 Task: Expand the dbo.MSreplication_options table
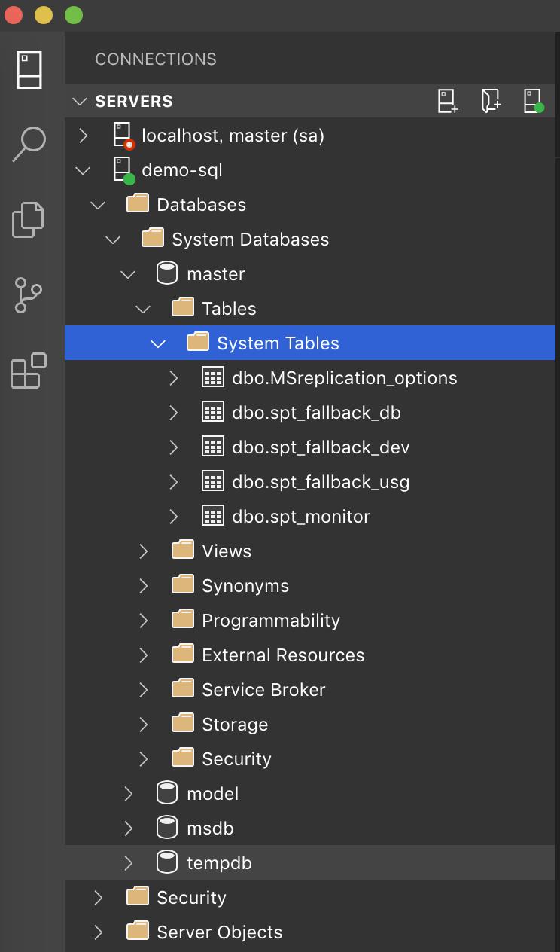point(174,378)
